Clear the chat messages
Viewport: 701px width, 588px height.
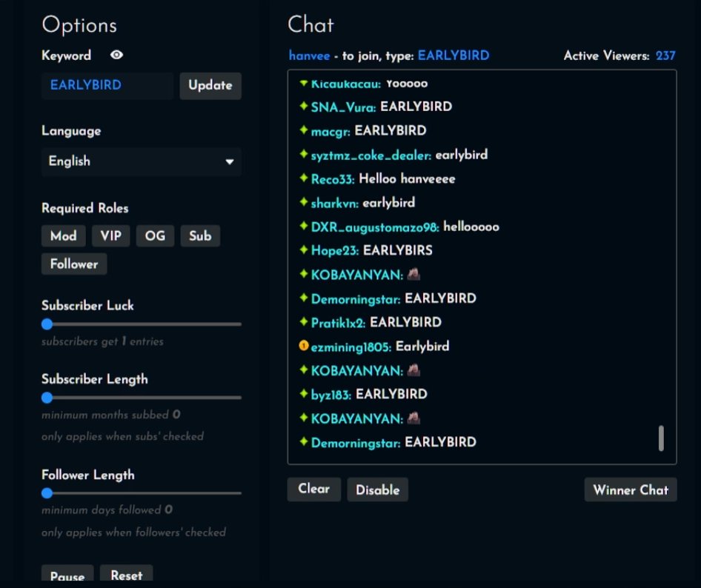(314, 490)
